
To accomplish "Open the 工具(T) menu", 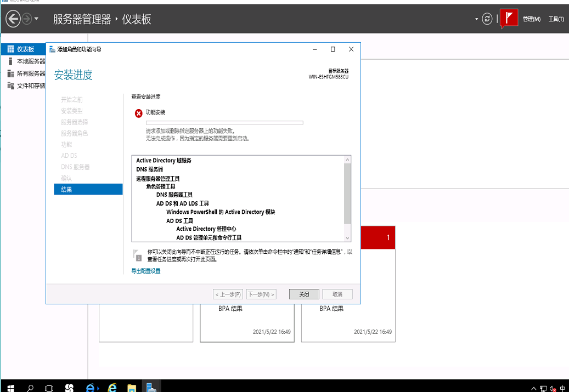I will [556, 19].
